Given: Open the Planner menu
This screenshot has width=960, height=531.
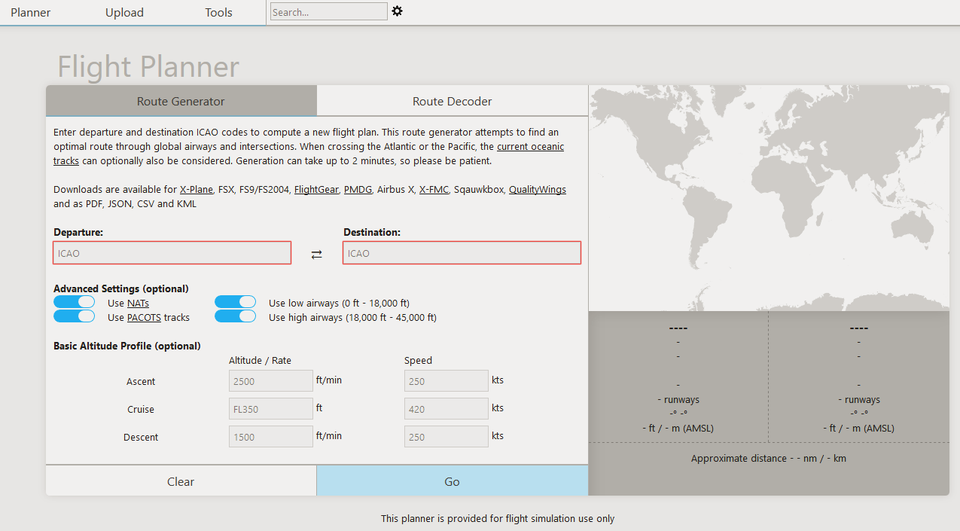Looking at the screenshot, I should (x=30, y=13).
